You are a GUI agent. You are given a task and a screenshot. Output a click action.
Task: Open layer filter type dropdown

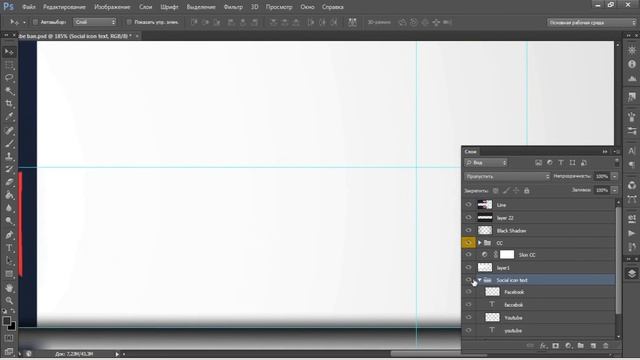coord(486,163)
